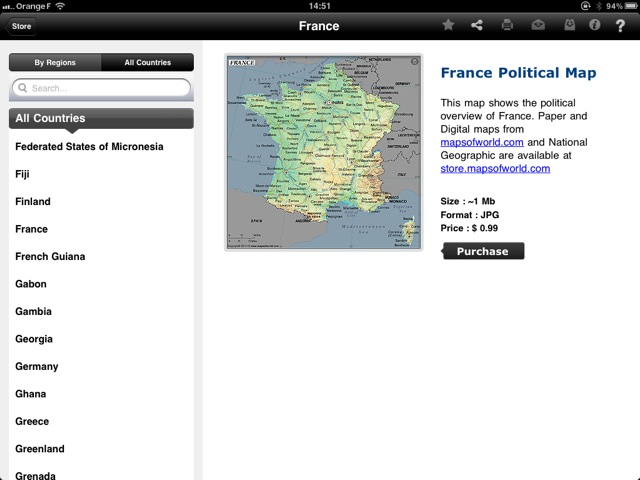Open the share icon in toolbar

point(477,25)
